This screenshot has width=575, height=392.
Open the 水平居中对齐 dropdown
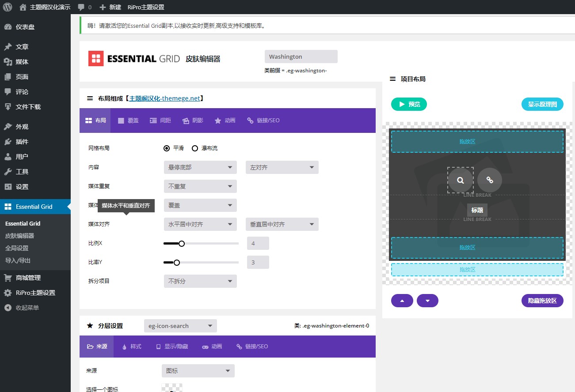pyautogui.click(x=200, y=224)
